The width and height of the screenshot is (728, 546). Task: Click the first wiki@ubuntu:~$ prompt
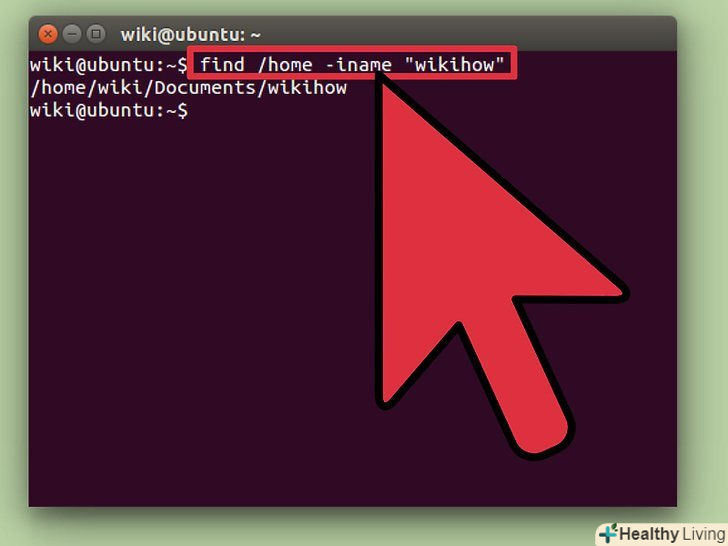pyautogui.click(x=109, y=65)
